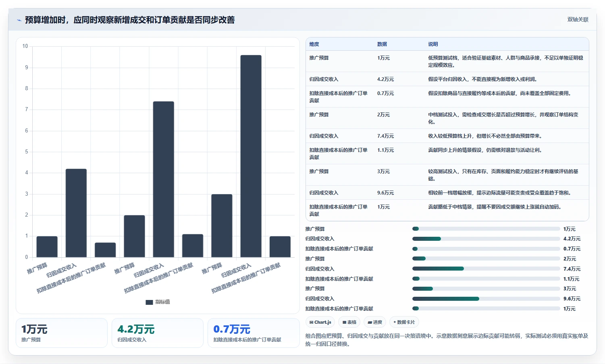The image size is (605, 364).
Task: Open the 1万元 推广预算 summary card
Action: pos(62,333)
